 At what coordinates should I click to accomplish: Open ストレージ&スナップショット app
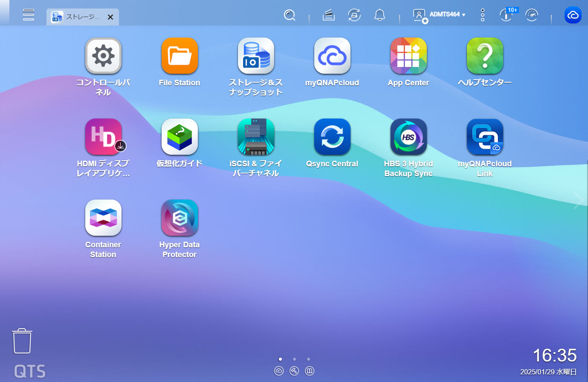256,56
